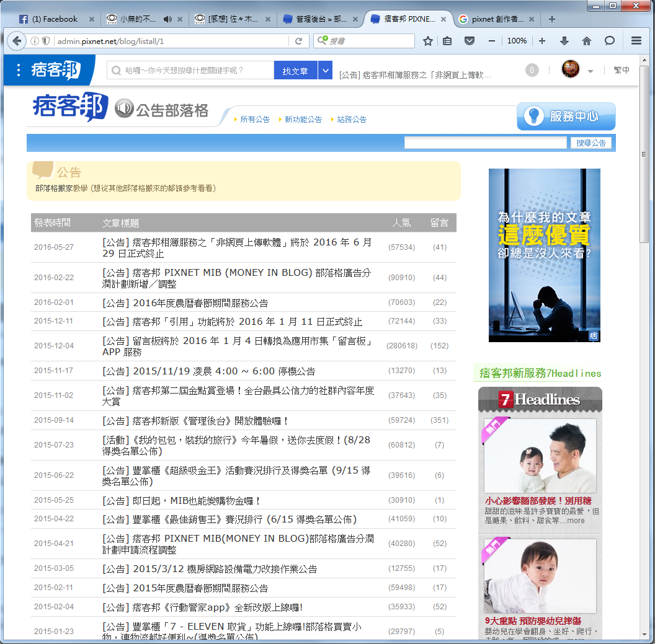Switch to the [感想] 佐々木 tab
The width and height of the screenshot is (655, 644).
pos(233,19)
